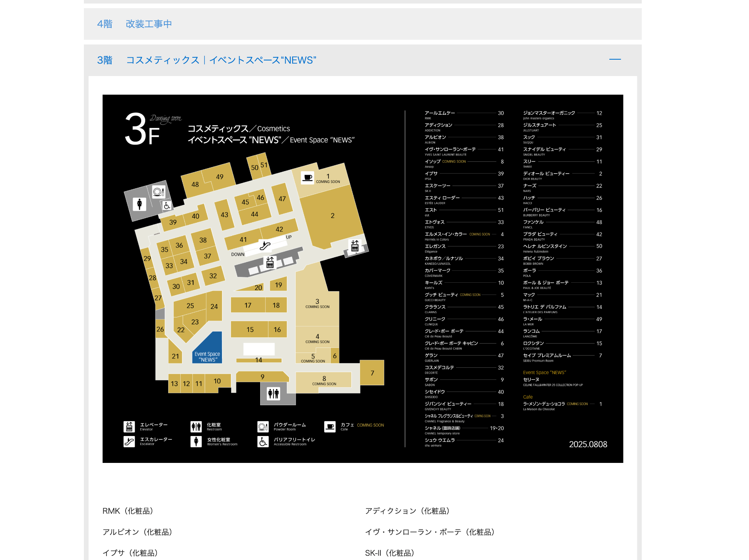749x560 pixels.
Task: Collapse the 3階 section minus icon
Action: pos(615,60)
